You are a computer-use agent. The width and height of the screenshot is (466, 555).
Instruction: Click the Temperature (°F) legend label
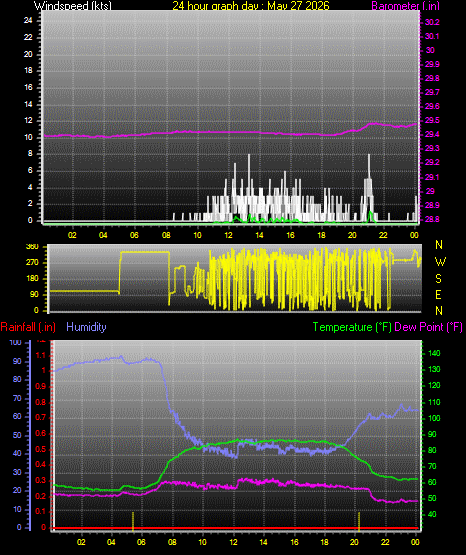click(x=352, y=327)
